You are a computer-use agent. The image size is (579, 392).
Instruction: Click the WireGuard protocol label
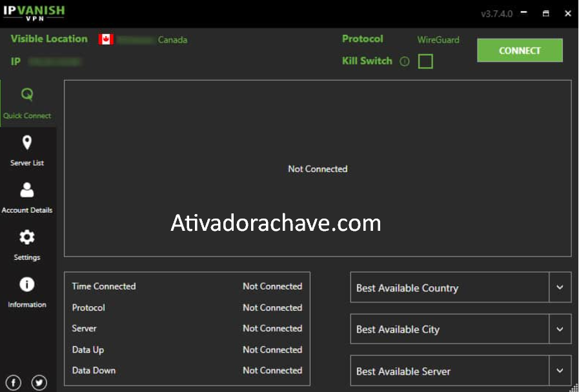click(x=438, y=39)
